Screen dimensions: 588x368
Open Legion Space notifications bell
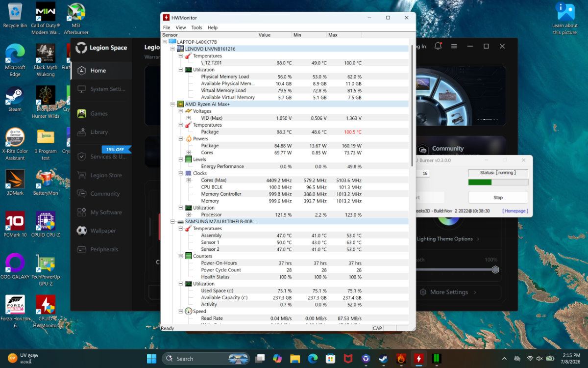[438, 46]
